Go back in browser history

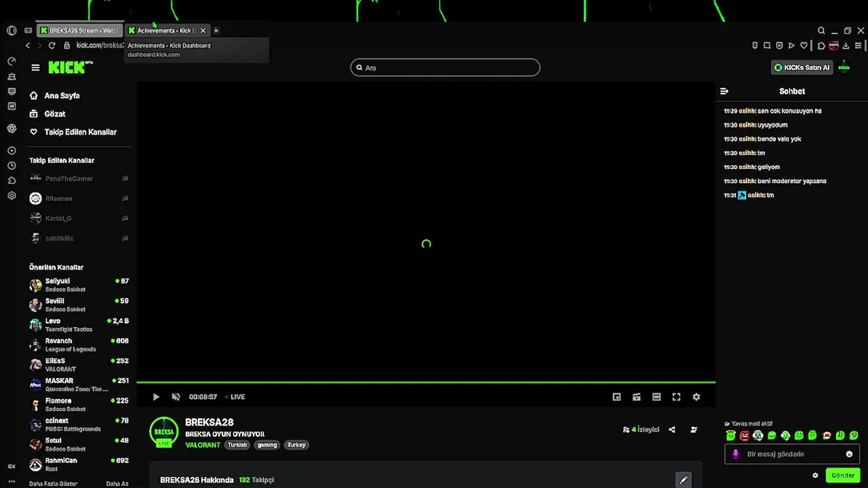coord(28,45)
